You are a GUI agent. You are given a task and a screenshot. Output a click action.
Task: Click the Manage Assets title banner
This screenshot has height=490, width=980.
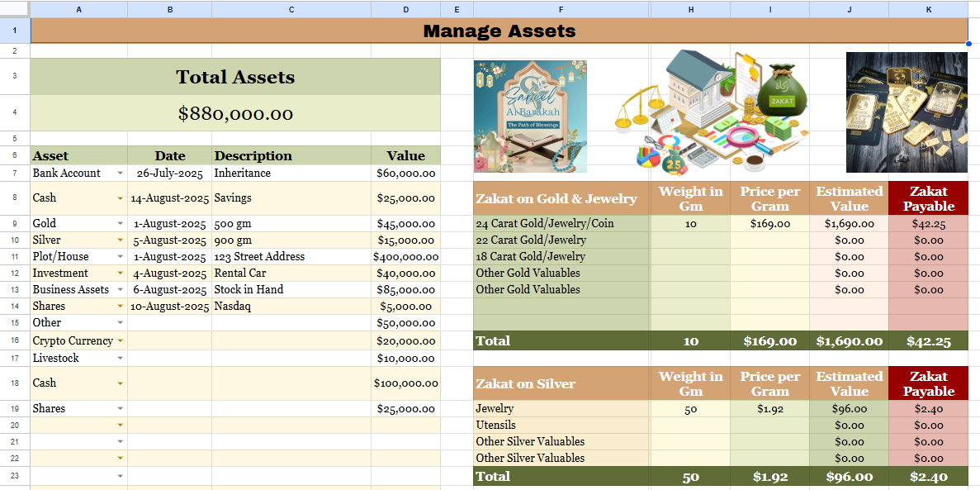pyautogui.click(x=499, y=31)
